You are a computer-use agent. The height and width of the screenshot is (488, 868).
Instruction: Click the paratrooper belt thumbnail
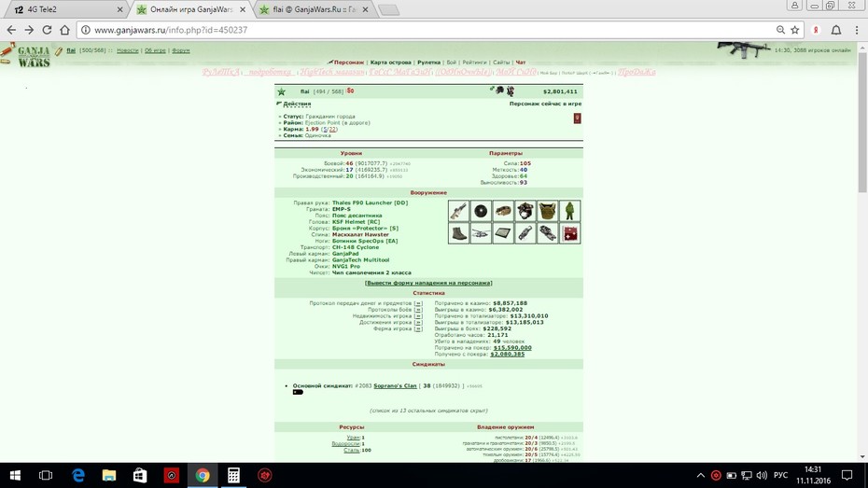[503, 211]
